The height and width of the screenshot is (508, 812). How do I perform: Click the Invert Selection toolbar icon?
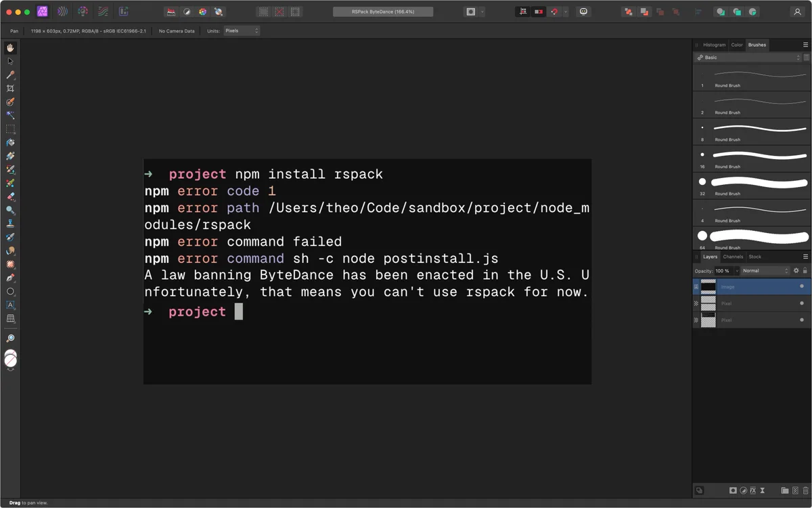pyautogui.click(x=295, y=12)
